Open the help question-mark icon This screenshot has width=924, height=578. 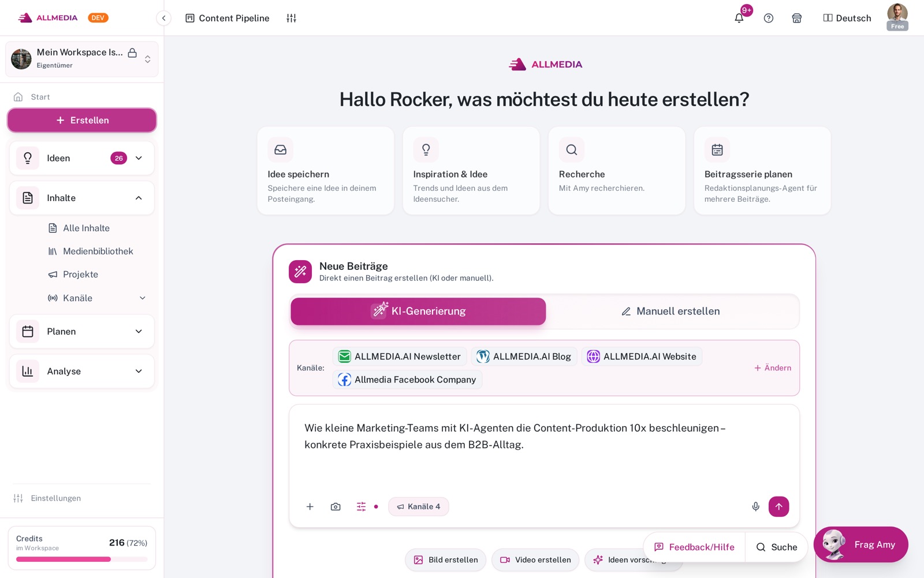point(768,18)
